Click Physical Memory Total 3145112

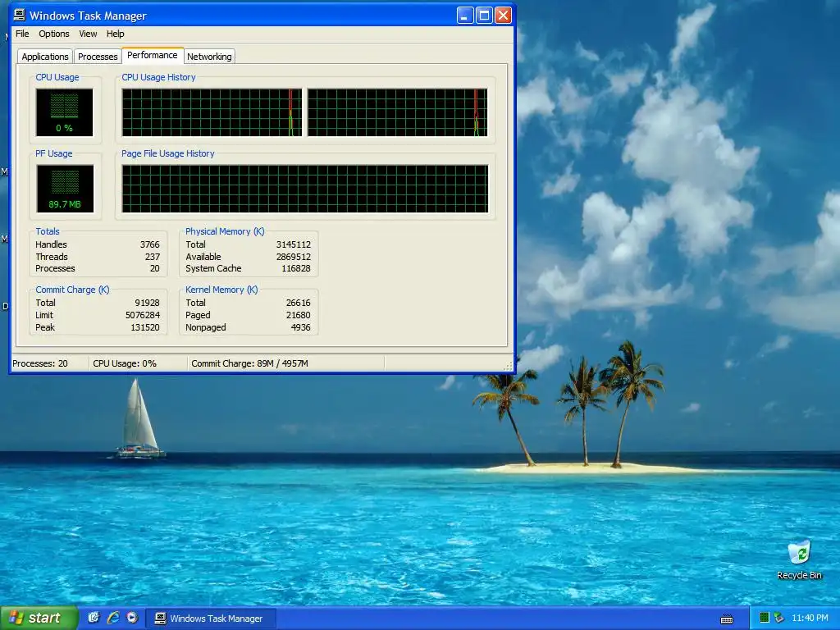(x=293, y=244)
